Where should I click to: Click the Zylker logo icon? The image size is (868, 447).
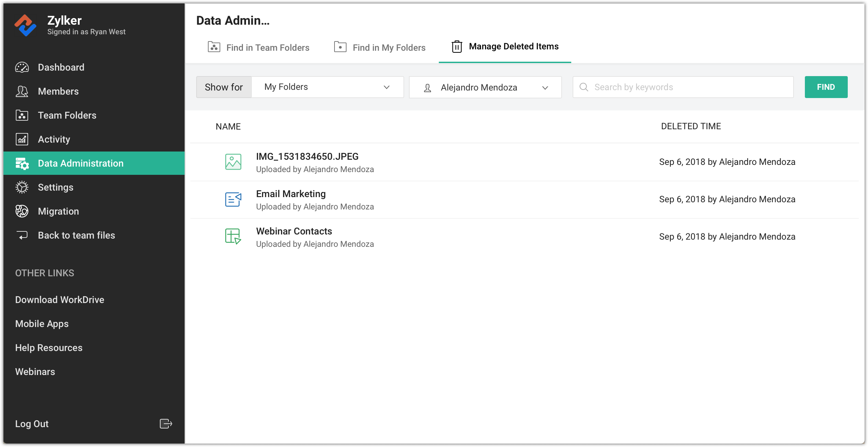pos(25,25)
